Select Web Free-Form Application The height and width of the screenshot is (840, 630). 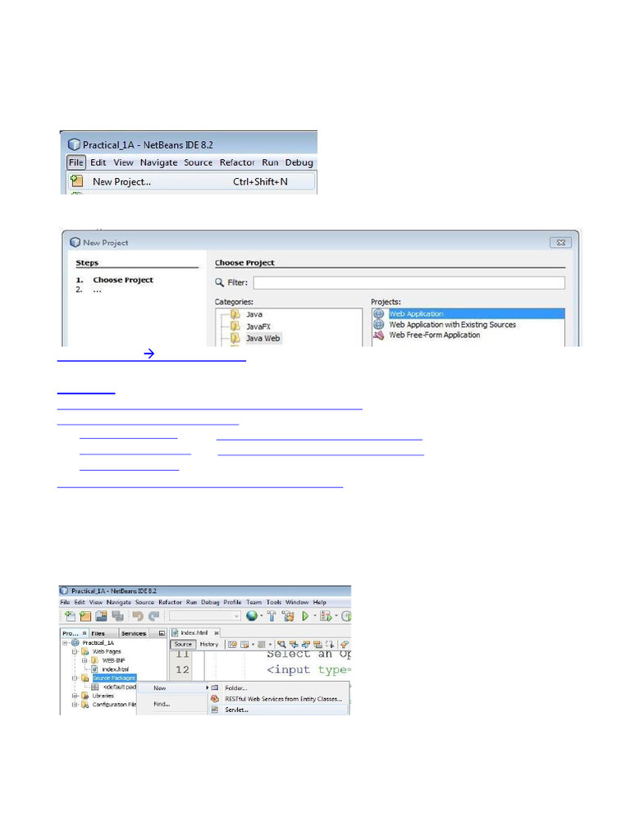click(x=435, y=335)
